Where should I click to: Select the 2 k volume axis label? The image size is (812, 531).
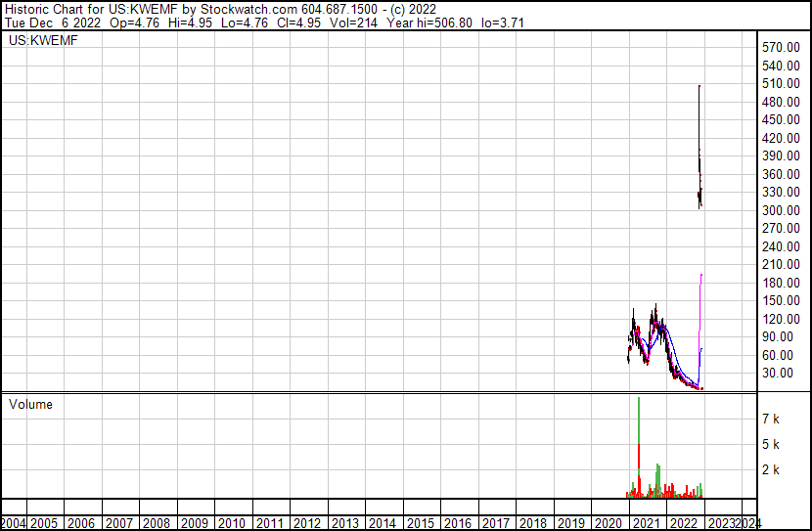(x=771, y=469)
